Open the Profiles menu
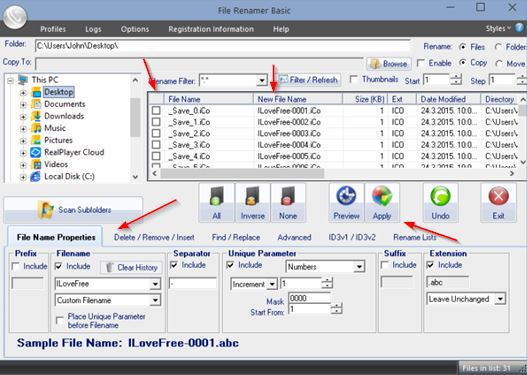 tap(53, 29)
